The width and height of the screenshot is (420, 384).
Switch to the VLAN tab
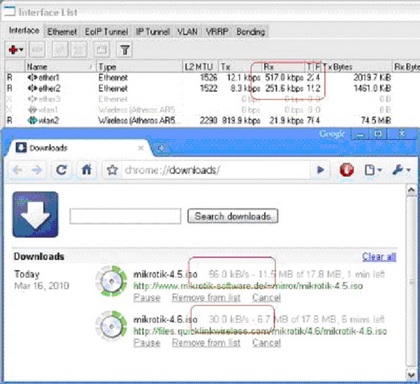point(187,32)
